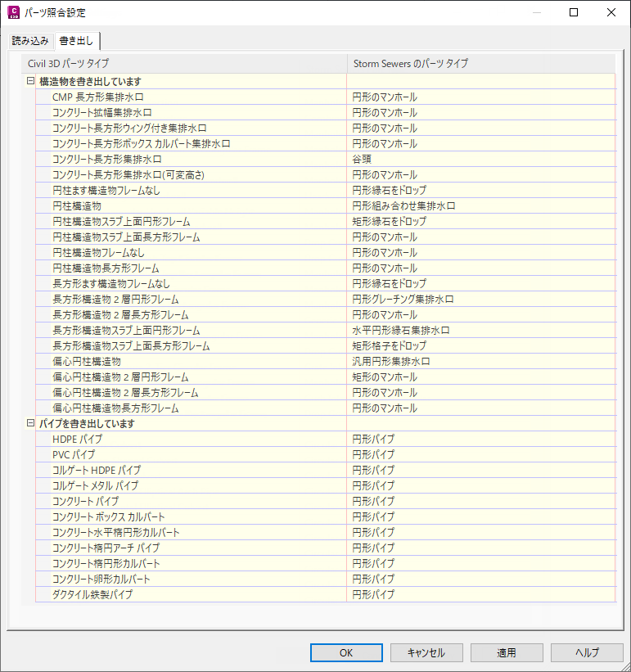Select the HDPE パイプ row
The height and width of the screenshot is (672, 631).
[326, 439]
